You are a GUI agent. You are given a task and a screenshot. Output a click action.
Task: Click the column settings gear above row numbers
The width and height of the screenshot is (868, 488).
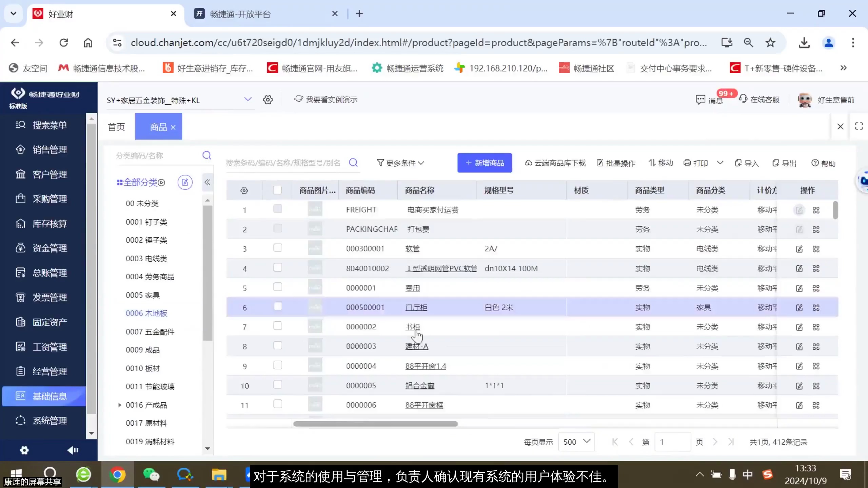(244, 190)
